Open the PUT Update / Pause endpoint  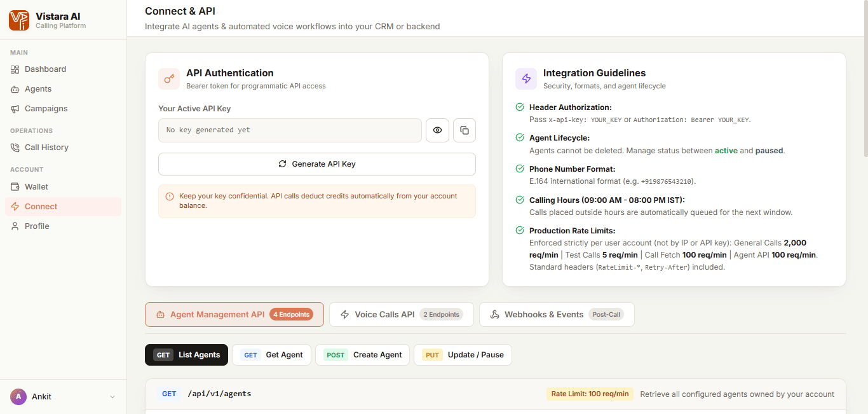tap(463, 355)
